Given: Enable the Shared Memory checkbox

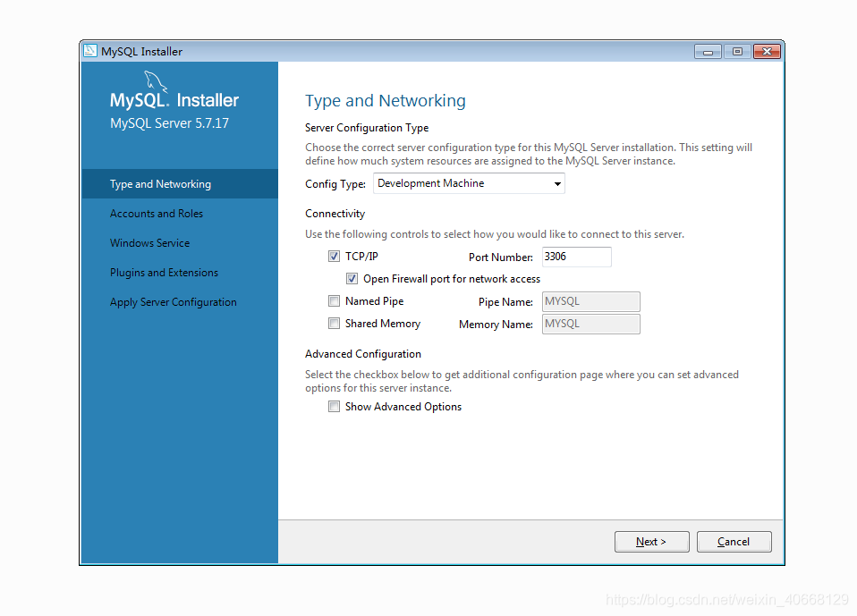Looking at the screenshot, I should (334, 324).
